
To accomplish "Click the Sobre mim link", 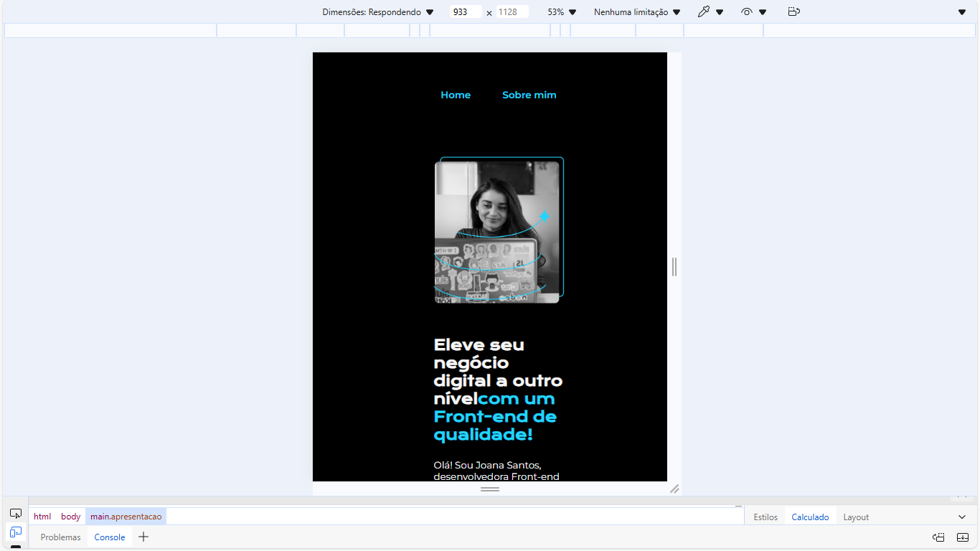I will click(529, 95).
